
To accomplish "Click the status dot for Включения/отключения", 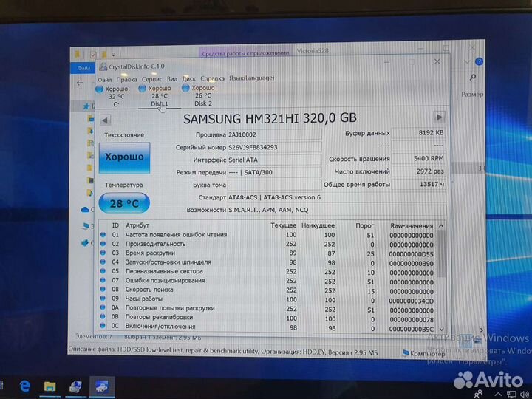I will [103, 326].
